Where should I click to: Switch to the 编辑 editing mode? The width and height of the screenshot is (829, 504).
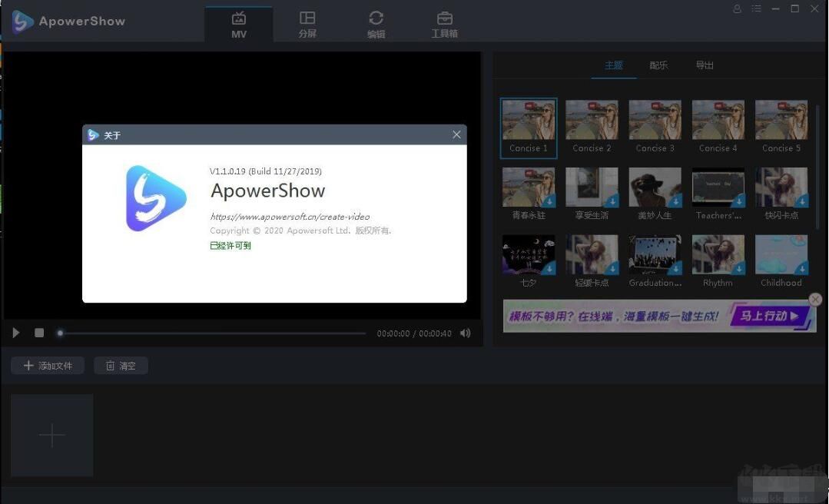(x=376, y=23)
